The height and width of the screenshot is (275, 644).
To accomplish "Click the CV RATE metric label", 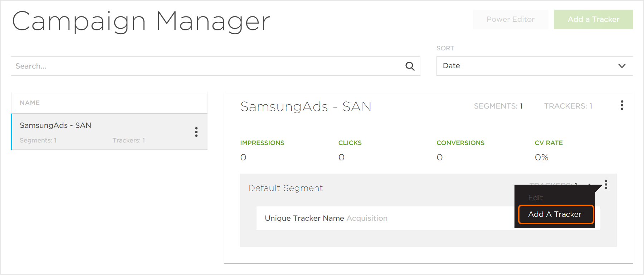I will click(549, 143).
